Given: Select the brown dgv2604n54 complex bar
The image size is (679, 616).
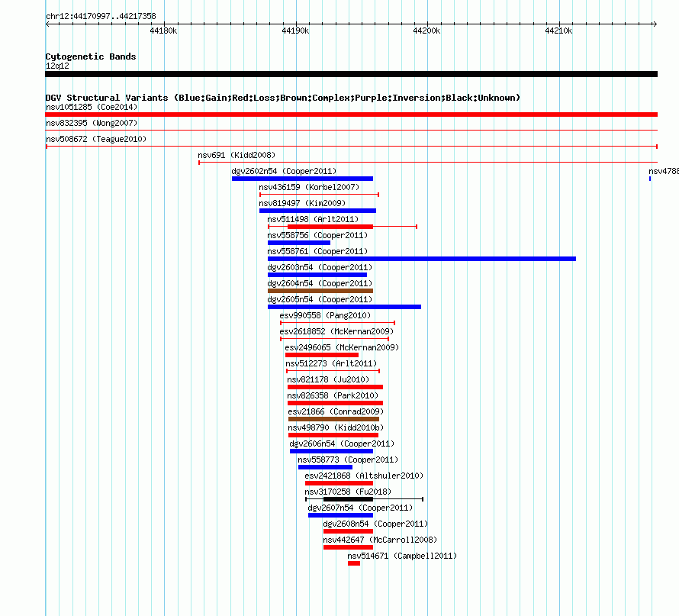Looking at the screenshot, I should coord(320,291).
